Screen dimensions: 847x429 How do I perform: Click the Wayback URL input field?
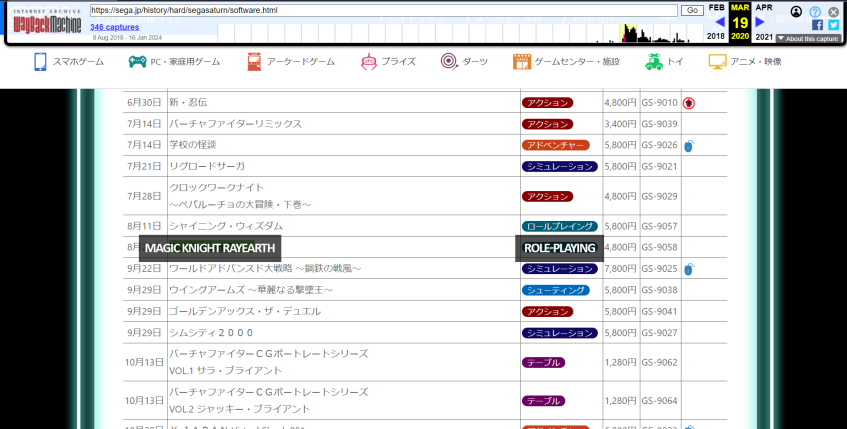pyautogui.click(x=383, y=10)
